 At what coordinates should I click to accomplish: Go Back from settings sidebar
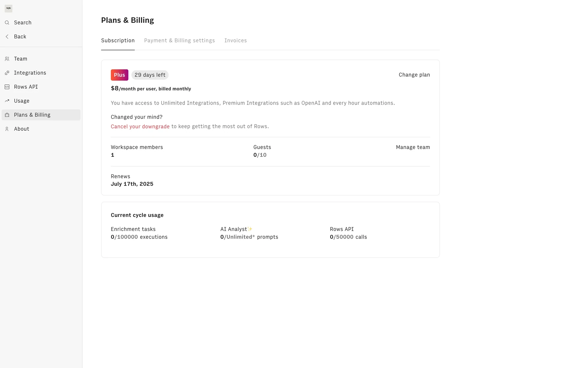pos(41,37)
